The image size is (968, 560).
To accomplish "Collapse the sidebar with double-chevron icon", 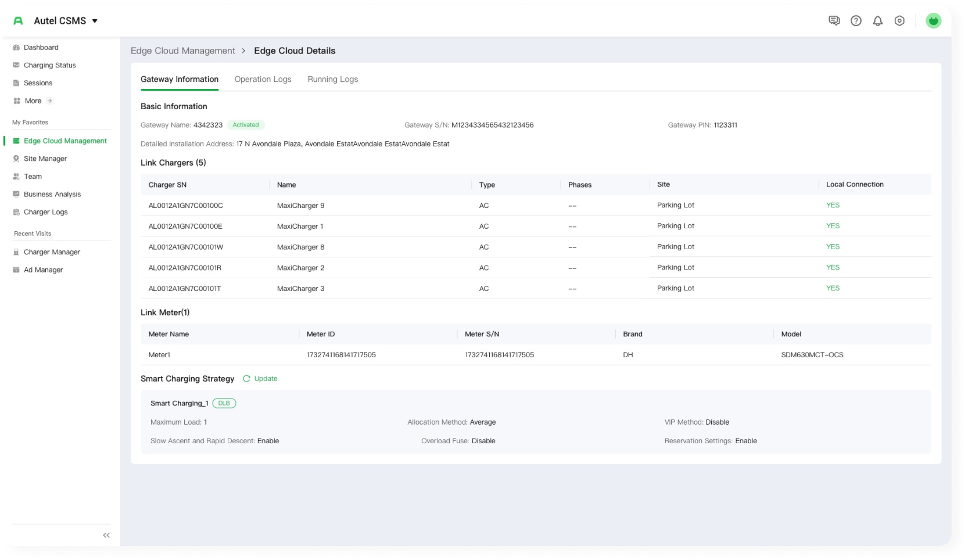I will coord(106,535).
